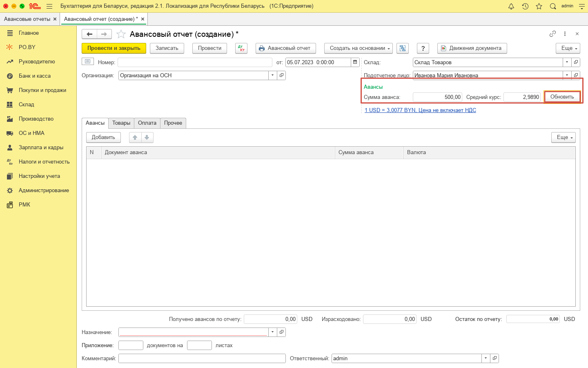Click the Обновить button for advances
Image resolution: width=588 pixels, height=368 pixels.
562,97
